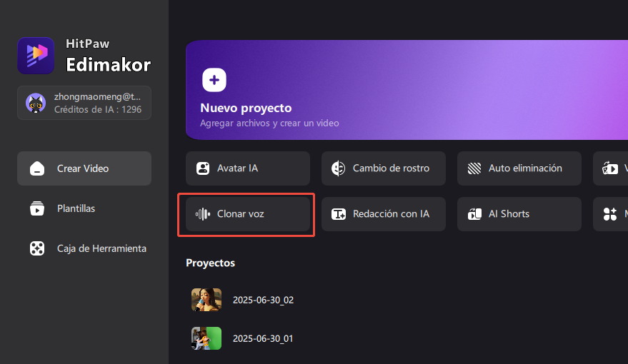The width and height of the screenshot is (628, 364).
Task: Open the Crear Video section
Action: click(84, 168)
